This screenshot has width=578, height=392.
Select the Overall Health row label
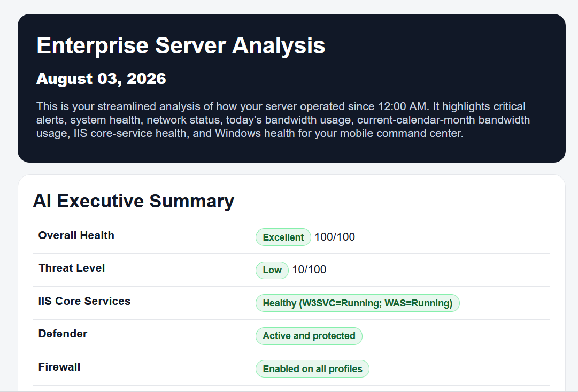(76, 235)
